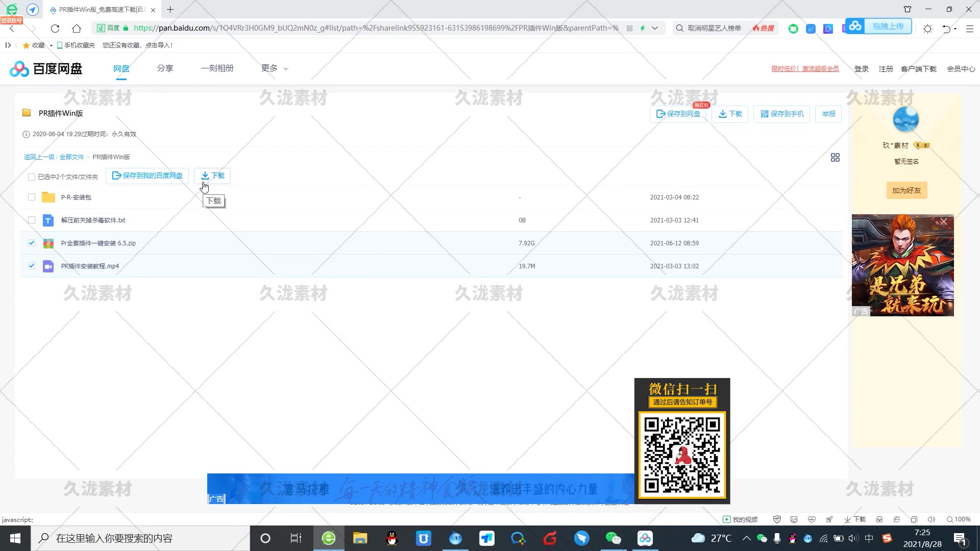Click the browser skin/brightness sun icon
This screenshot has width=980, height=551.
pos(927,29)
